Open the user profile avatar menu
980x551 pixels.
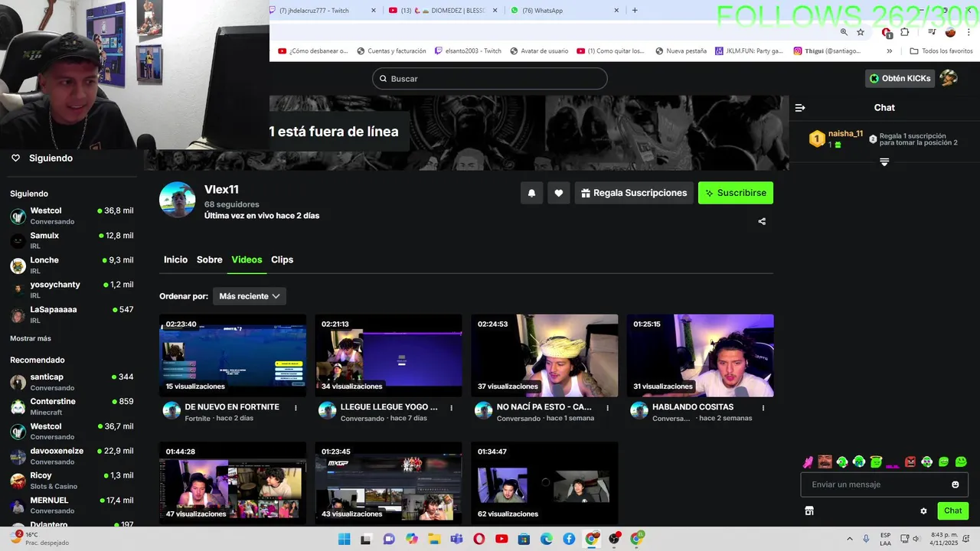pyautogui.click(x=949, y=78)
